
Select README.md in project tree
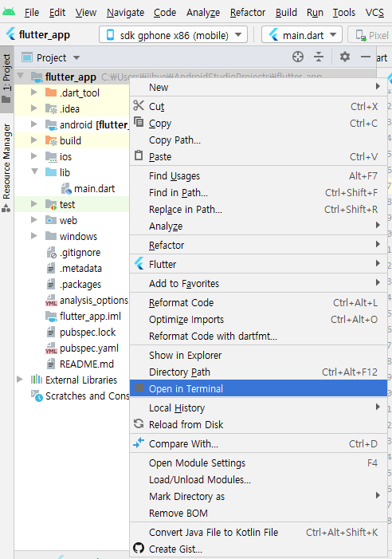(x=87, y=364)
